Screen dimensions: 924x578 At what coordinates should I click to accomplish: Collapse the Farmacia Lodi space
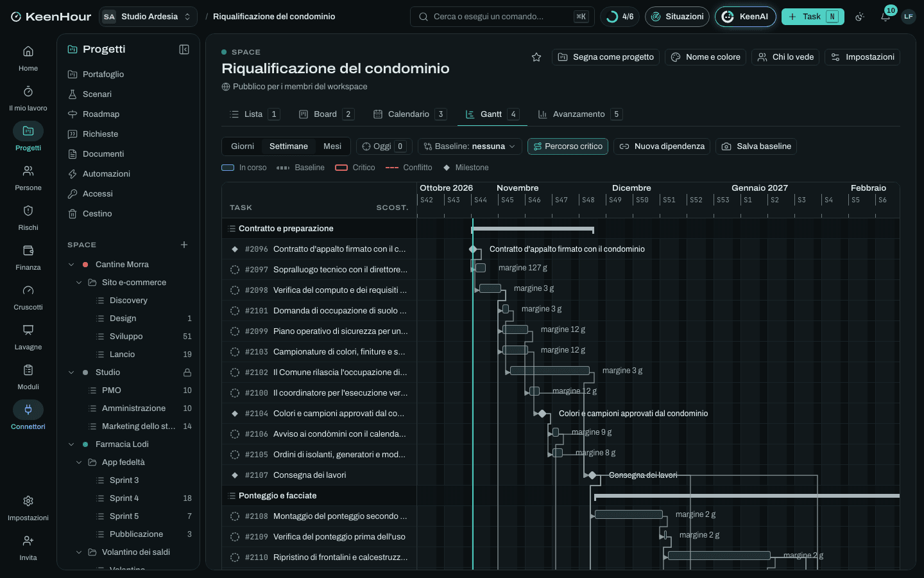pyautogui.click(x=71, y=444)
